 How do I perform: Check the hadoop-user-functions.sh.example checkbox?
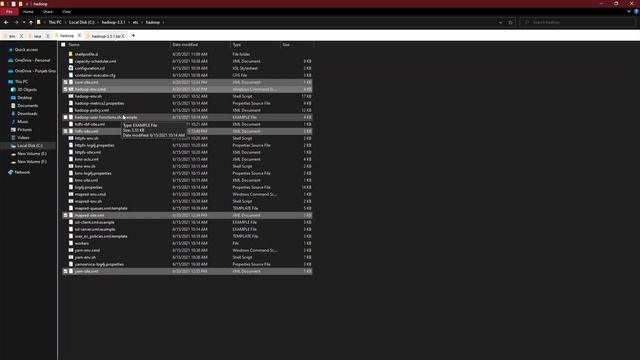coord(65,118)
